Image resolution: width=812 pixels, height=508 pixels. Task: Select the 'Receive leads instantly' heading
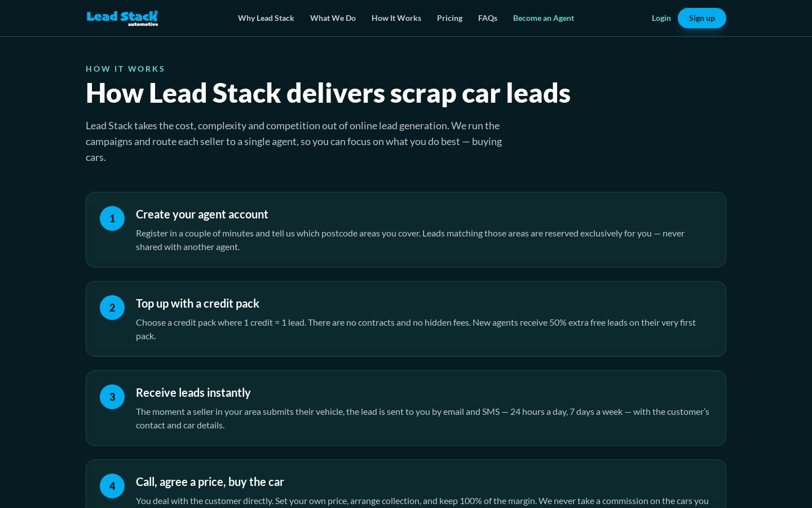coord(193,393)
